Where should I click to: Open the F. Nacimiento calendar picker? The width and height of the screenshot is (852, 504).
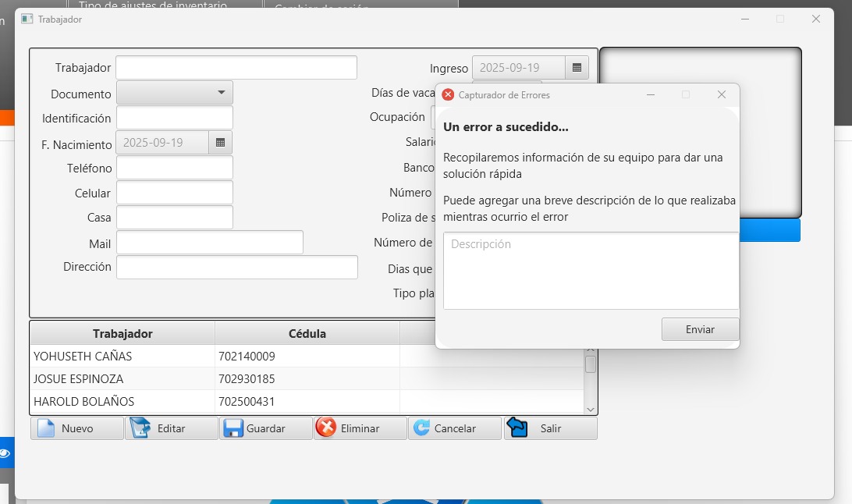220,143
